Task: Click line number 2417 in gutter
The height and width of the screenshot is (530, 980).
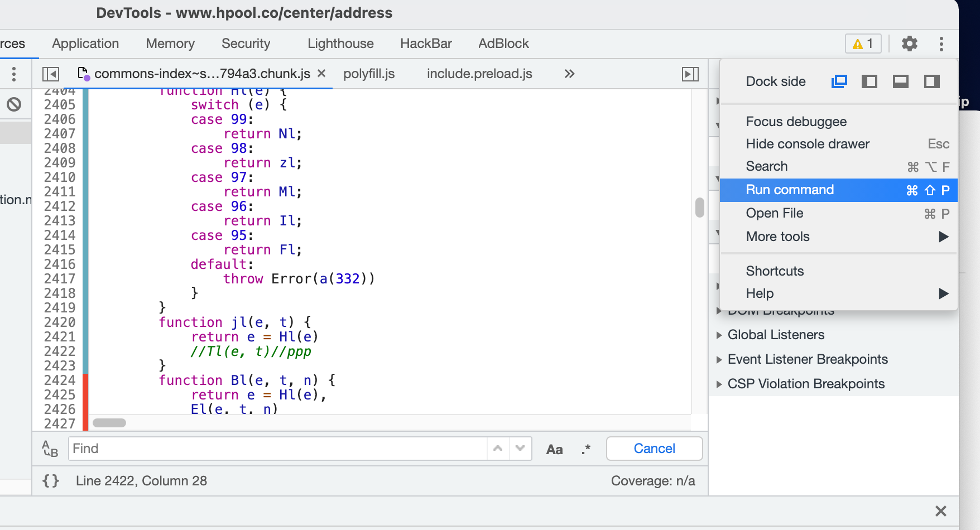Action: tap(60, 279)
